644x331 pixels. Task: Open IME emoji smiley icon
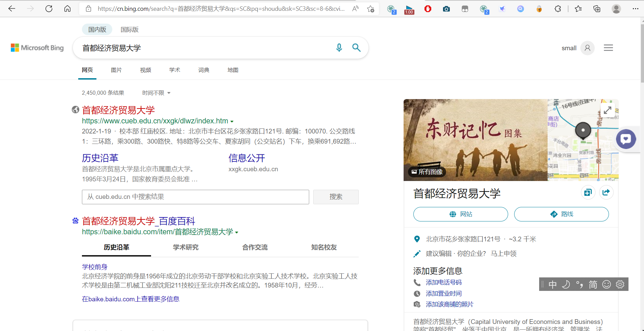607,284
